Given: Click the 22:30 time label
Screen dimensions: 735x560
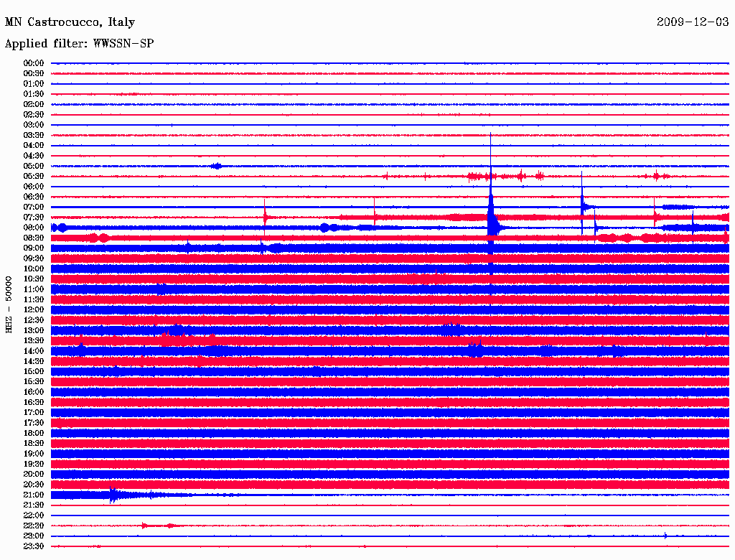Looking at the screenshot, I should (x=34, y=526).
